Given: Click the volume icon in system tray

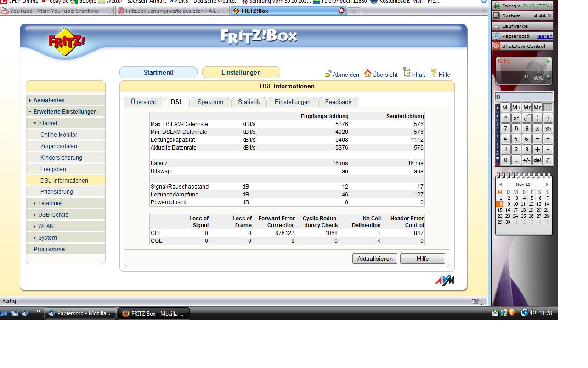Looking at the screenshot, I should pyautogui.click(x=532, y=313).
